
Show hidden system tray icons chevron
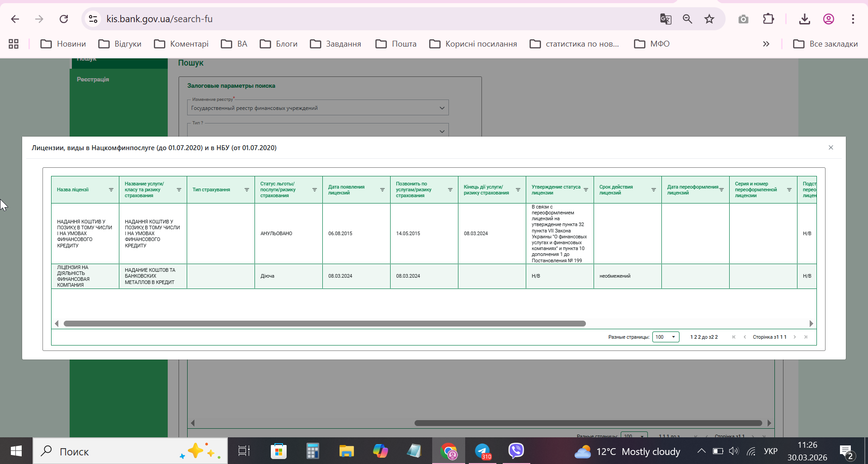tap(701, 451)
